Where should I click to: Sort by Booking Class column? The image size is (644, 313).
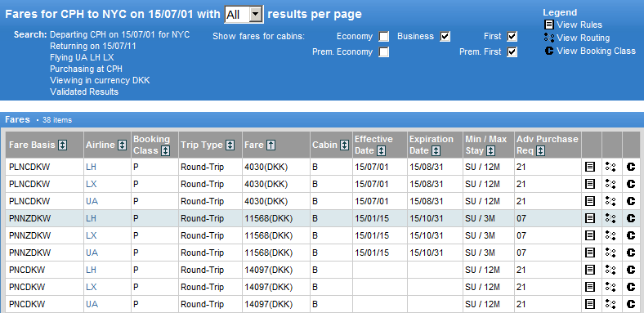(x=165, y=150)
